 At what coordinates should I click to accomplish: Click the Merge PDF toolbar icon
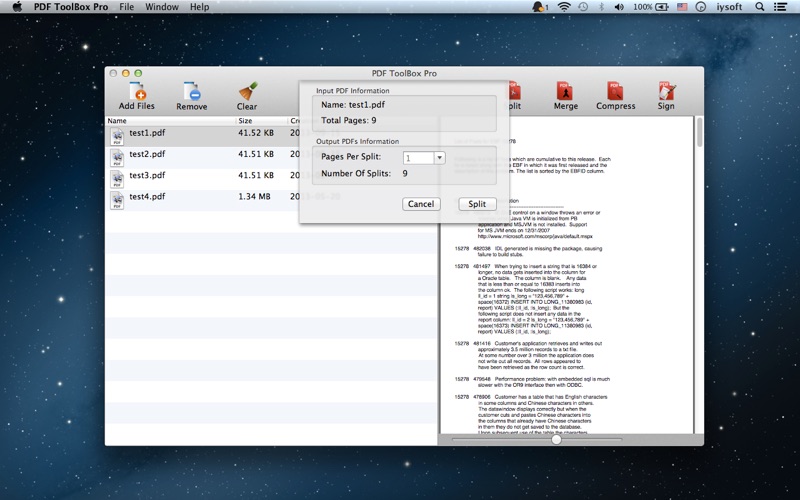pyautogui.click(x=565, y=91)
